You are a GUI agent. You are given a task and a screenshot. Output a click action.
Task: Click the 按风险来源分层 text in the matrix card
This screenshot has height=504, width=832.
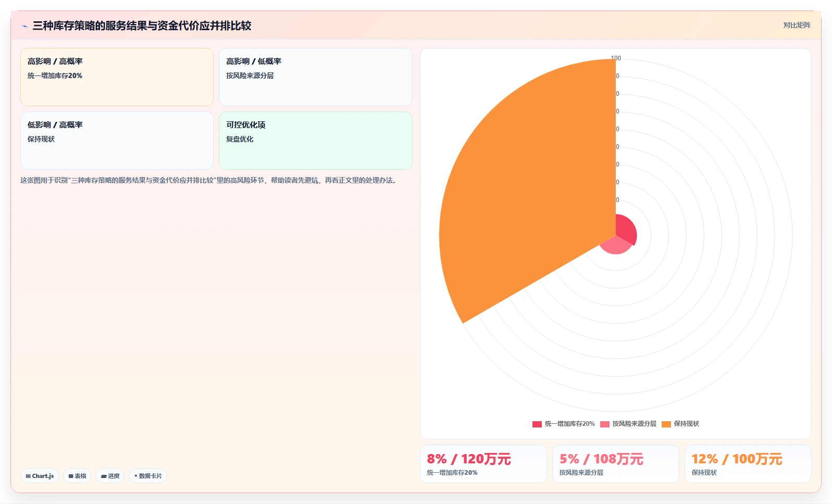250,75
